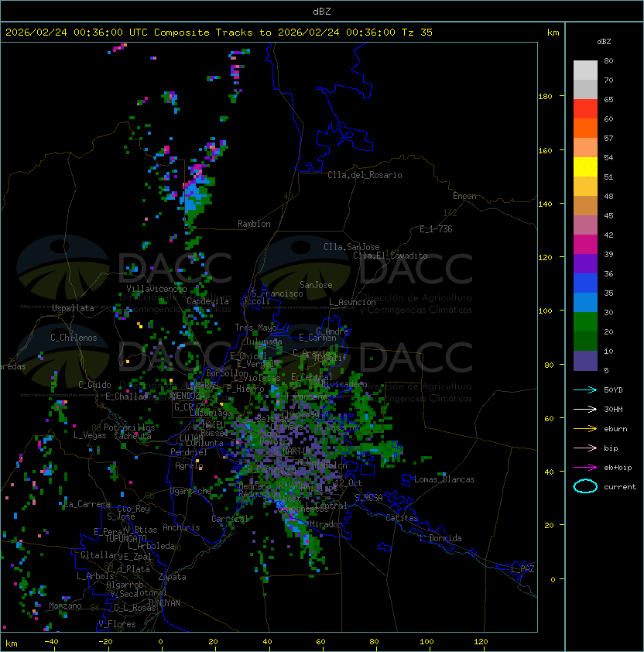Screen dimensions: 644x652
Task: Click the y-axis 140 km tick label
Action: tap(545, 204)
